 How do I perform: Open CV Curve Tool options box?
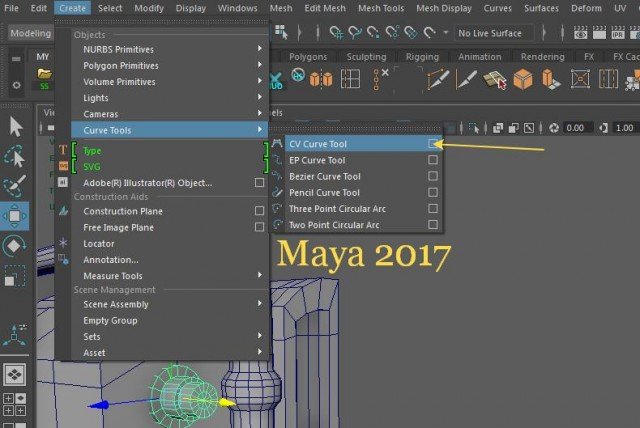coord(433,144)
